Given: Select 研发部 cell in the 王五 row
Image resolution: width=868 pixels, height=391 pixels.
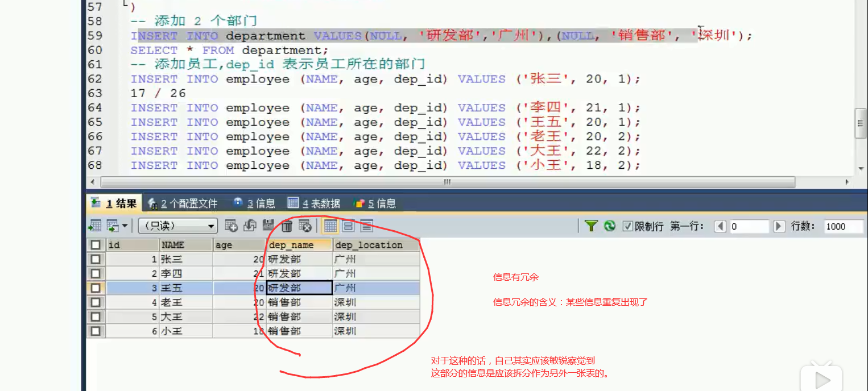Looking at the screenshot, I should click(x=299, y=288).
